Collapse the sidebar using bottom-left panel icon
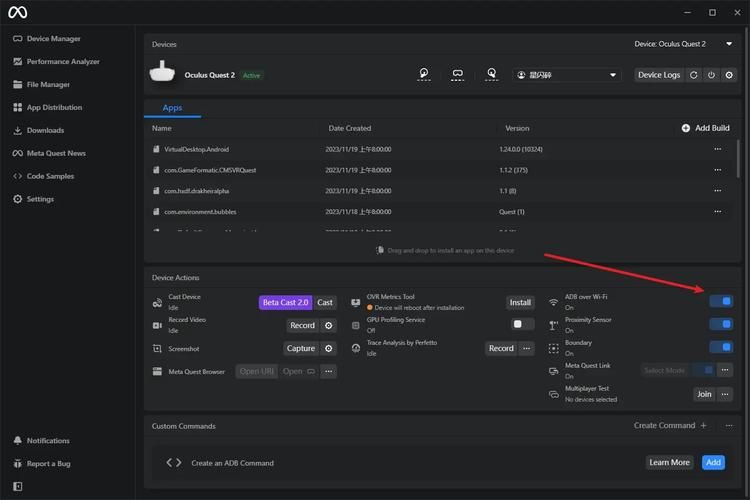 pyautogui.click(x=18, y=486)
